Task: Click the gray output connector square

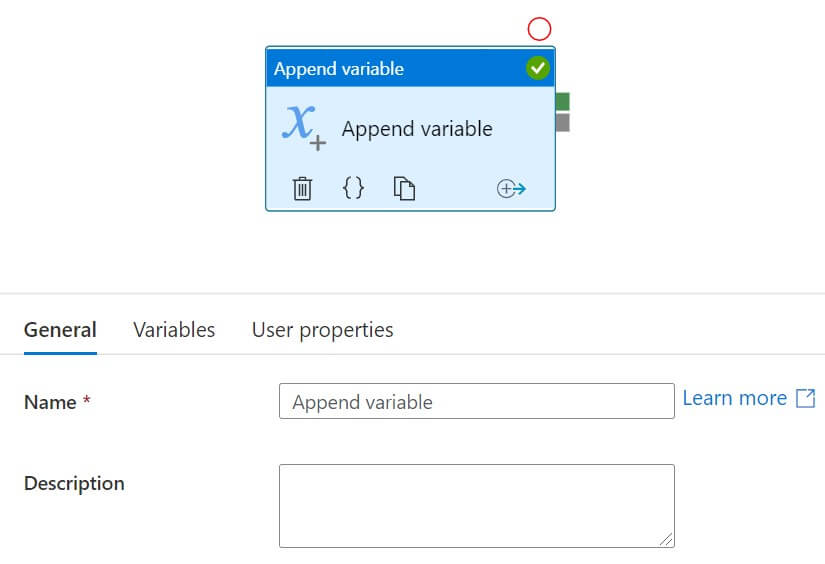Action: coord(562,122)
